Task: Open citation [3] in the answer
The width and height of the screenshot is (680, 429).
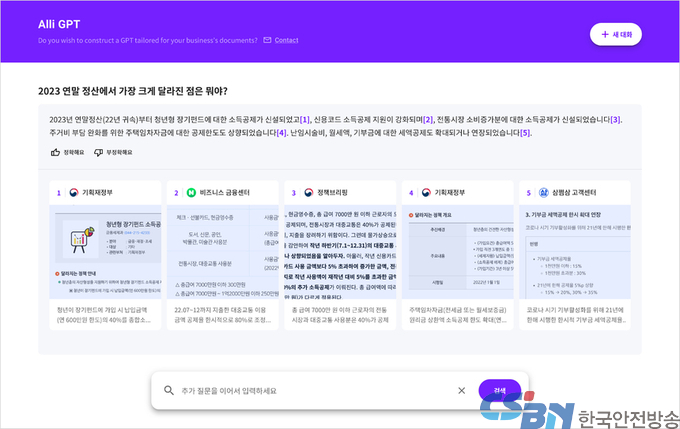Action: [x=615, y=120]
